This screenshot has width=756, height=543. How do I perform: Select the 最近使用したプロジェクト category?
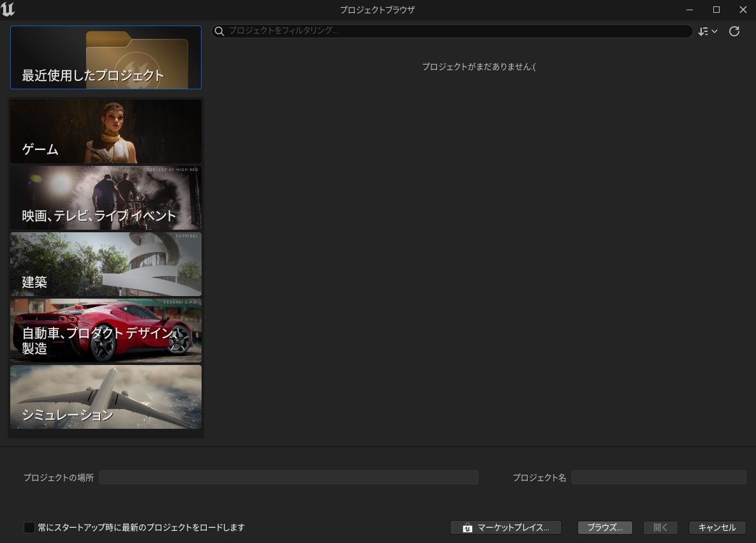coord(105,57)
